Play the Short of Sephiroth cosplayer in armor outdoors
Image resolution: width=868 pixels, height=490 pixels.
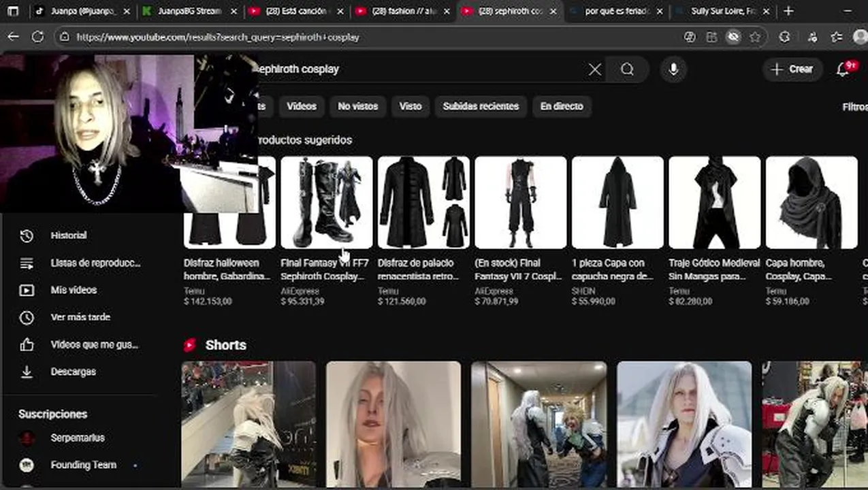[684, 424]
